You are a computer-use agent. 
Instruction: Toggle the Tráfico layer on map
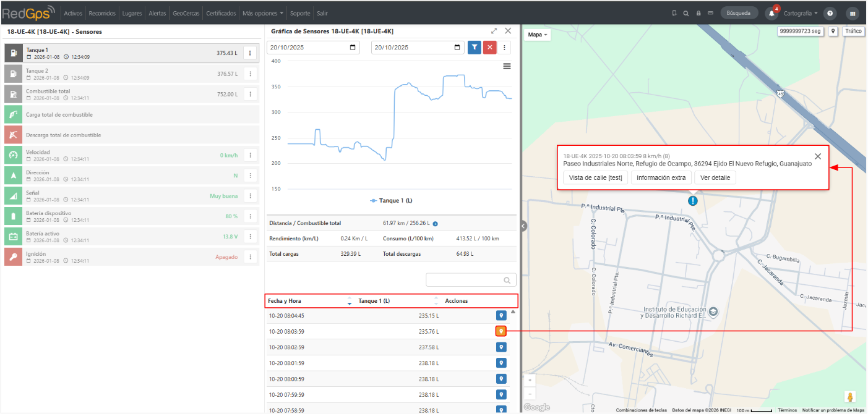(x=853, y=31)
